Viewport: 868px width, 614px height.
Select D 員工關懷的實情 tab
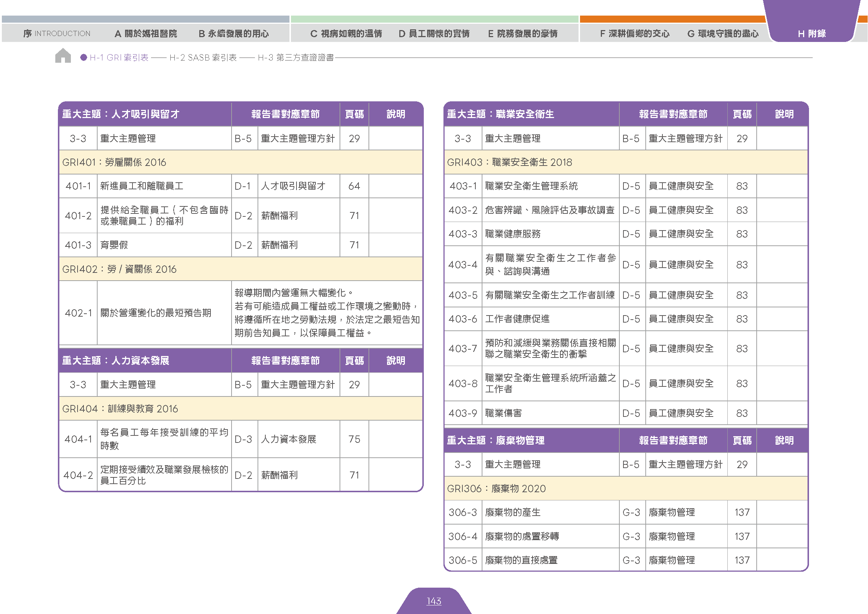coord(434,34)
